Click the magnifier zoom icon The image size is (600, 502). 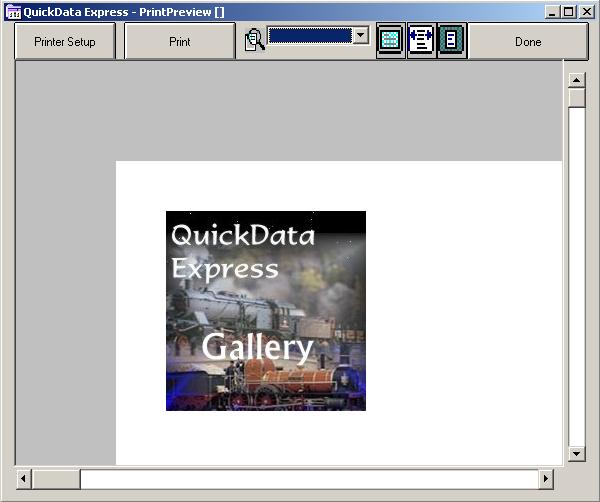(x=254, y=40)
